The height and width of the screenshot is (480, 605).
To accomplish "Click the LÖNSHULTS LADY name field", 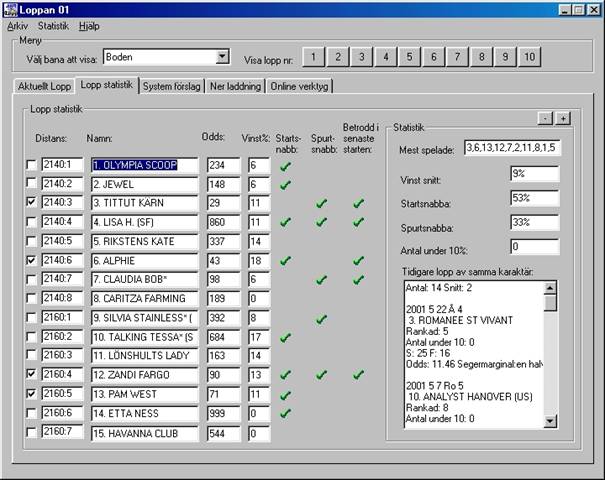I will coord(145,356).
